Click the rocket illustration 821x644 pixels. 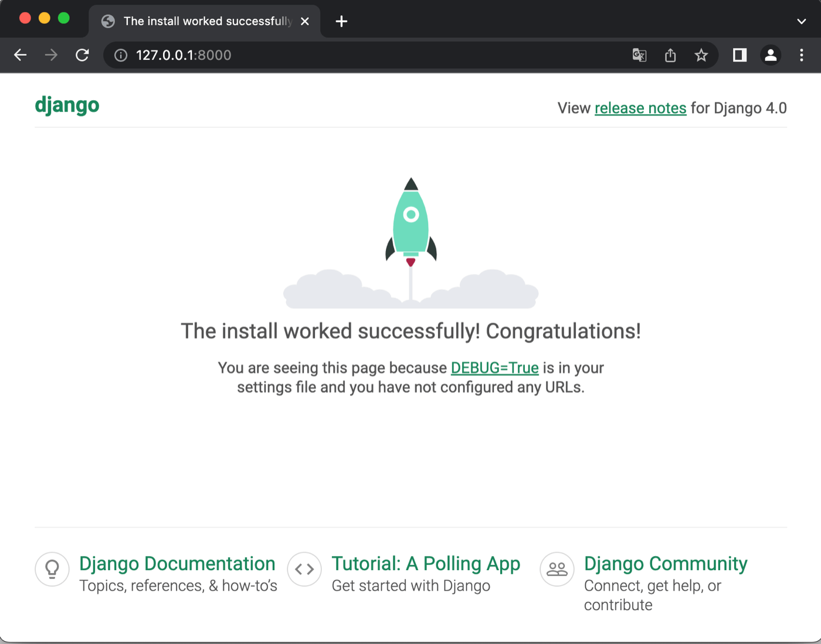pyautogui.click(x=411, y=243)
